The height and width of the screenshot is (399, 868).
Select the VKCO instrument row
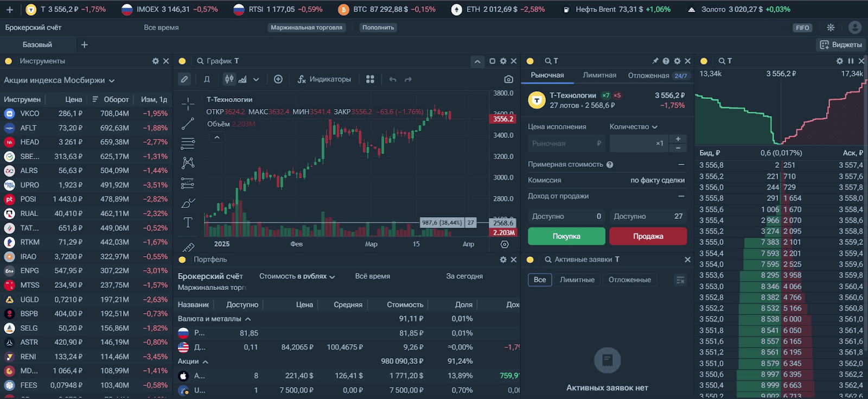[86, 113]
